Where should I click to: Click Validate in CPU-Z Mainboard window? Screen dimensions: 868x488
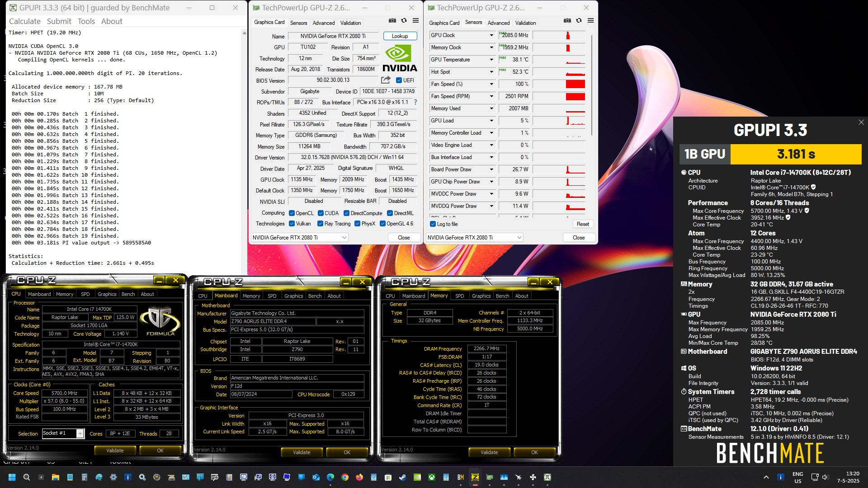pos(302,452)
